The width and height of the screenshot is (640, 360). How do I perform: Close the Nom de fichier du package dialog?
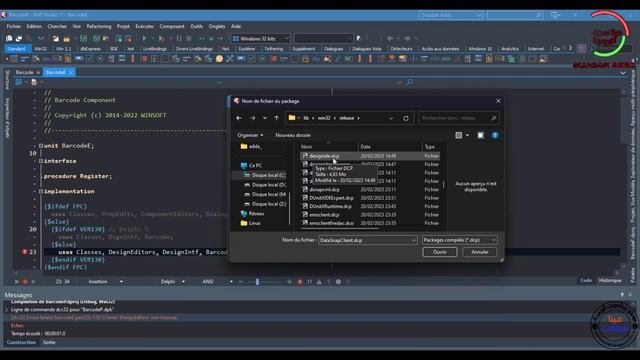coord(498,101)
